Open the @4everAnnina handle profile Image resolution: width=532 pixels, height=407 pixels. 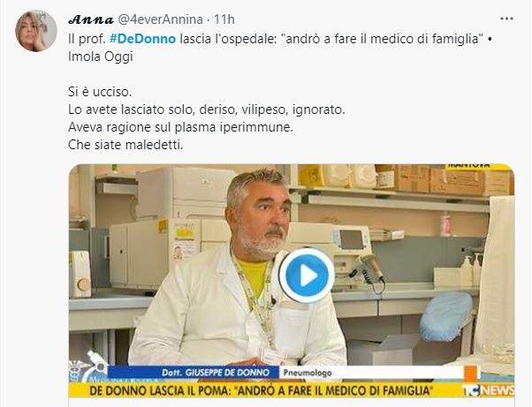point(160,19)
